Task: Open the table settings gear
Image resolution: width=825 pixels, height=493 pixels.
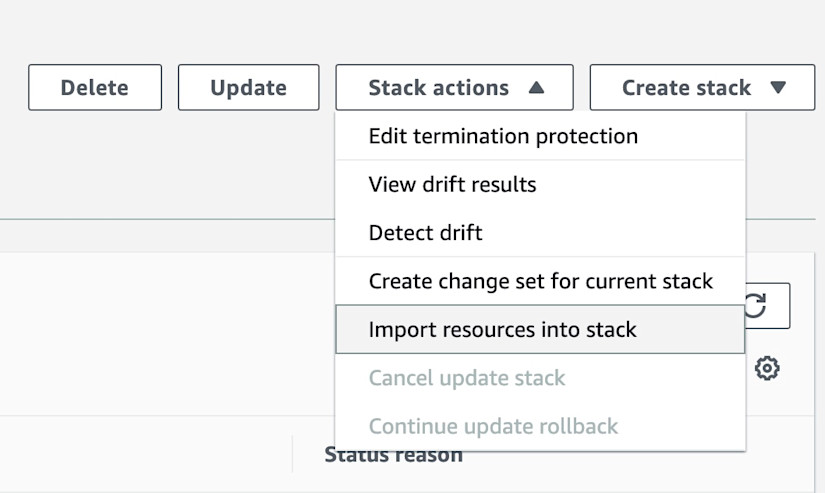Action: pyautogui.click(x=767, y=368)
